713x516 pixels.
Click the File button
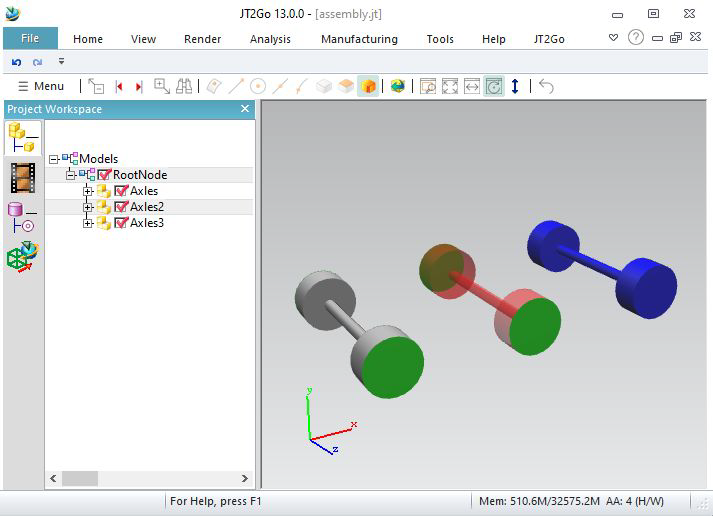click(30, 39)
